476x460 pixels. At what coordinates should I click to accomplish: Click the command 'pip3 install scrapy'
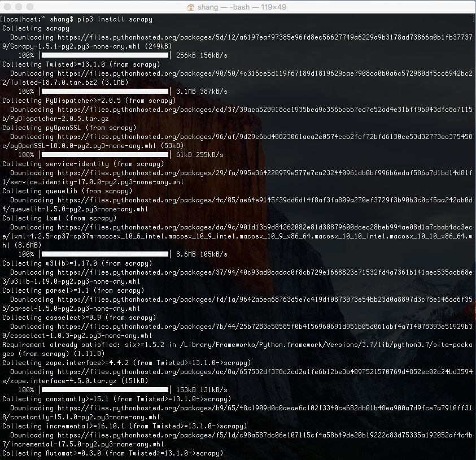[x=115, y=19]
